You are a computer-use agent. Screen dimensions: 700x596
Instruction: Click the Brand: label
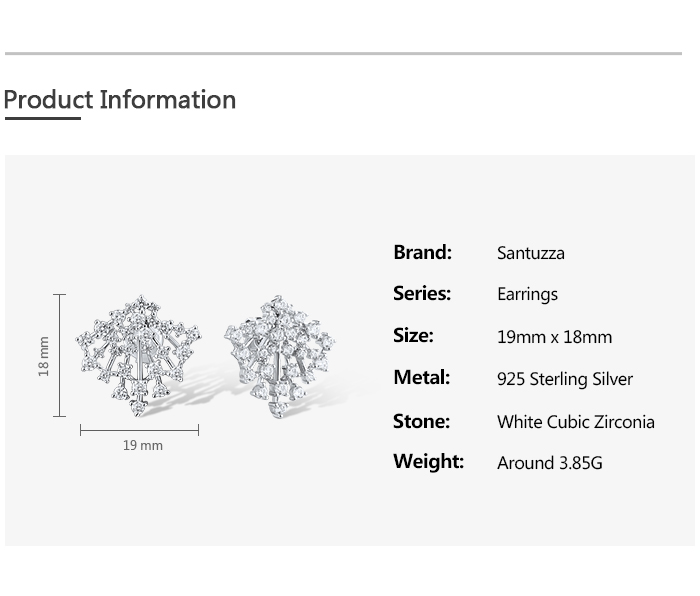pos(422,252)
